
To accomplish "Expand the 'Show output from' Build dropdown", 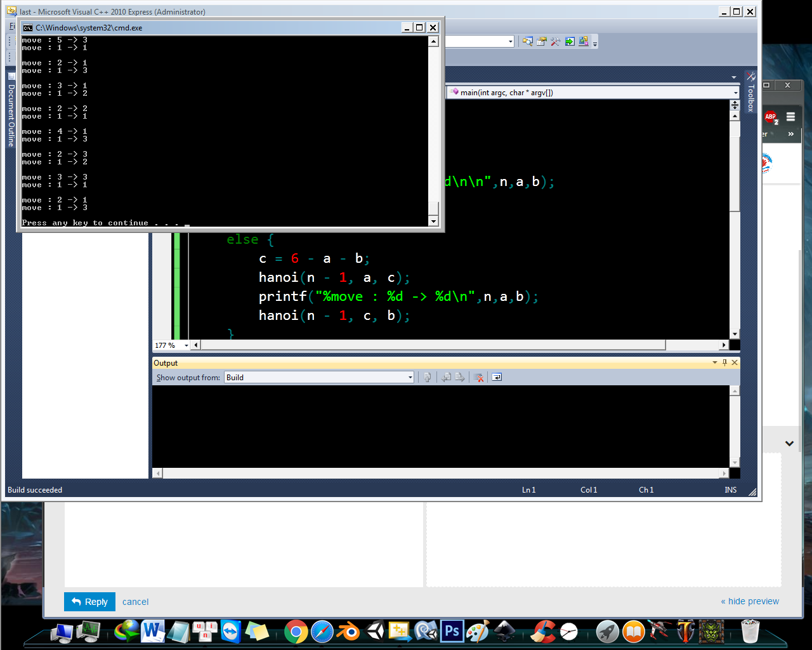I will click(410, 378).
